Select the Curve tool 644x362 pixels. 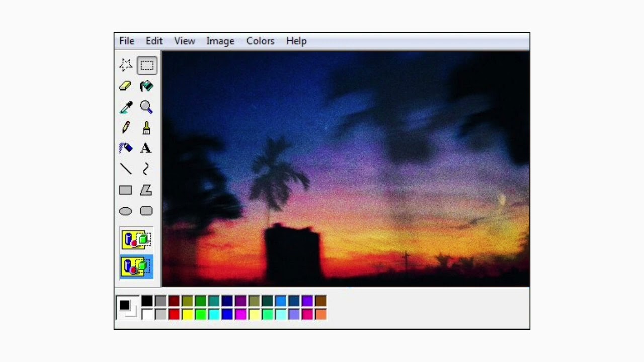(x=146, y=169)
